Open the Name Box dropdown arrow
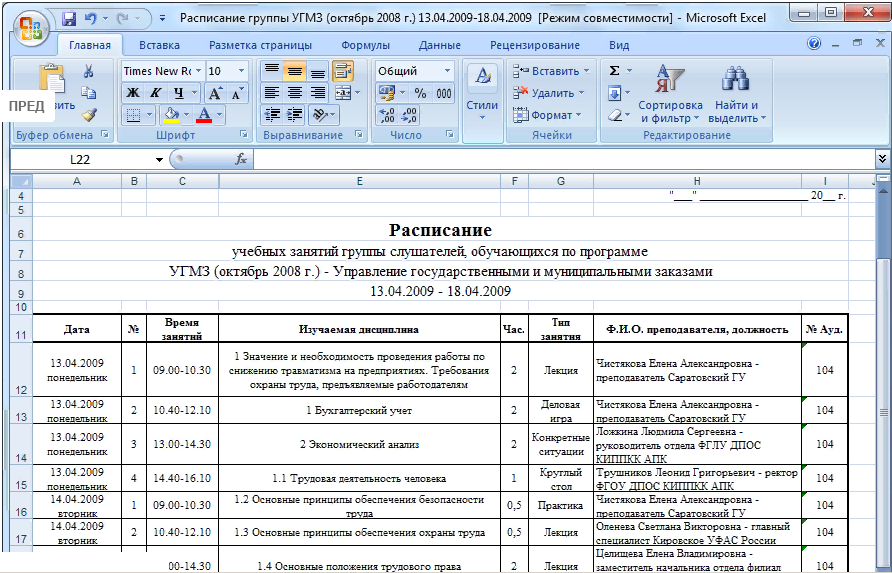This screenshot has width=892, height=573. [x=159, y=160]
